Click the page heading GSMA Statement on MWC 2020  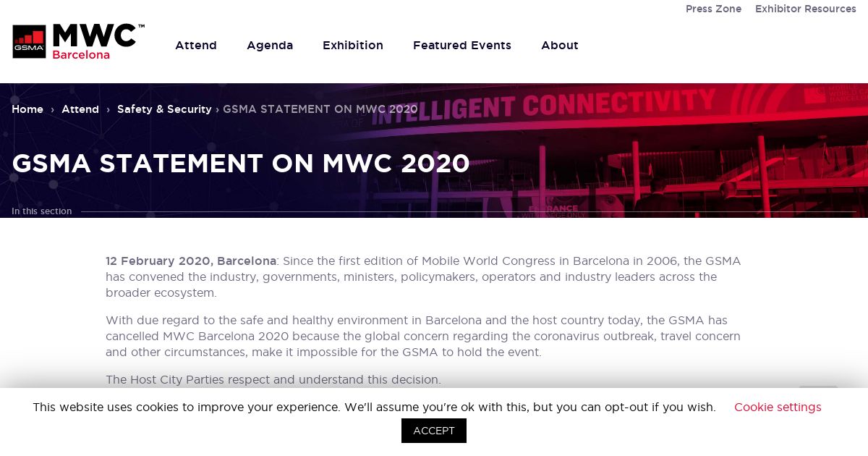(x=241, y=164)
